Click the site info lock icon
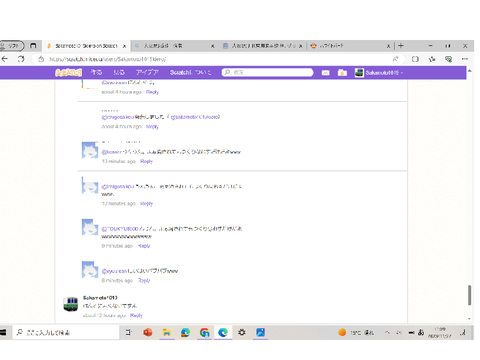 click(x=41, y=59)
